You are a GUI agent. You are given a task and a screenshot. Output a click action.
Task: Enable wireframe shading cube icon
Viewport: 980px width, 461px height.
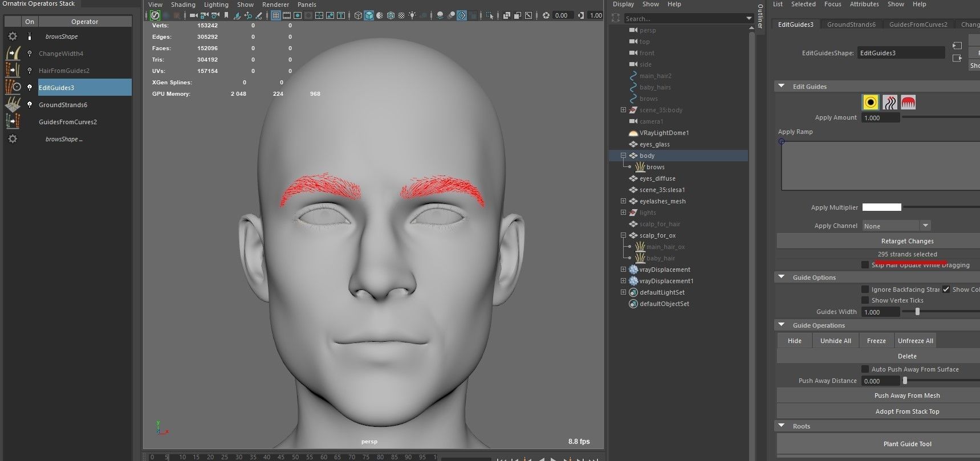tap(358, 15)
